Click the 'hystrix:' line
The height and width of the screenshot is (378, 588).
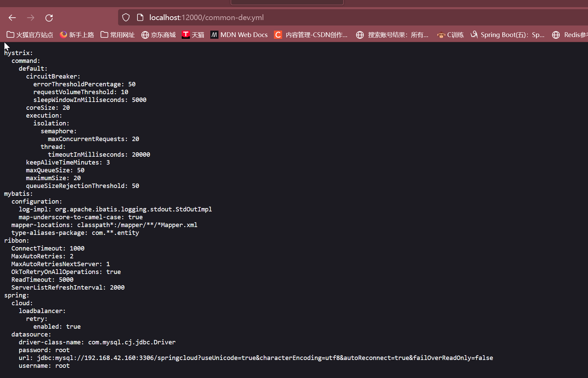18,53
